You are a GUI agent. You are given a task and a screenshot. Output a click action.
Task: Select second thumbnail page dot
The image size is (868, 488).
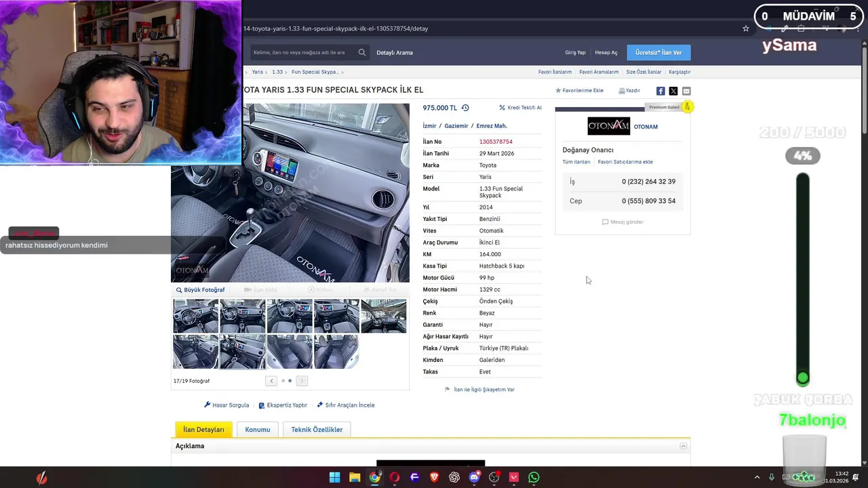pyautogui.click(x=290, y=381)
